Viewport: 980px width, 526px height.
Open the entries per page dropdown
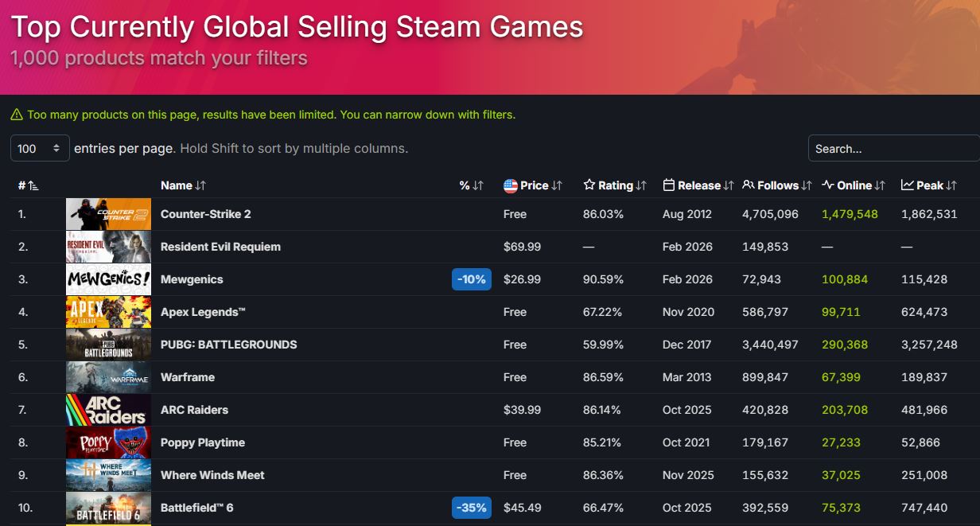[40, 149]
